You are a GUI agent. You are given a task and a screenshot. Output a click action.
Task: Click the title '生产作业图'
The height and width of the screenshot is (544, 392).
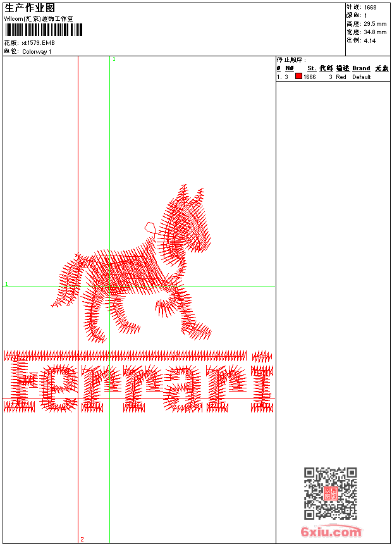click(x=30, y=8)
